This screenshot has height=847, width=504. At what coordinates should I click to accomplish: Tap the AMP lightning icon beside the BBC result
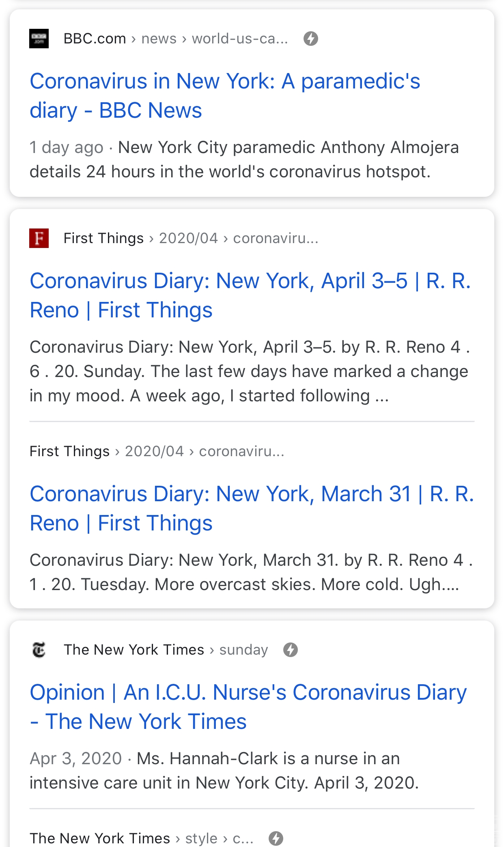(x=311, y=39)
